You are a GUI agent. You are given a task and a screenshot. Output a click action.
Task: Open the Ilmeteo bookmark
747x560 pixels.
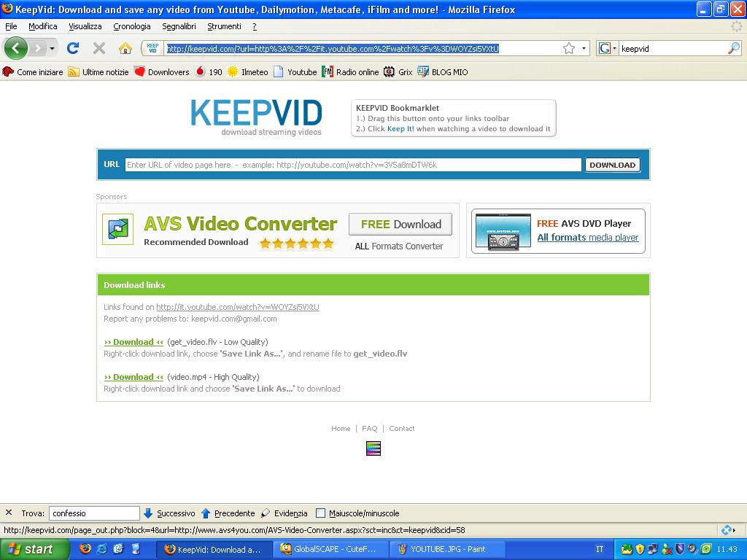tap(248, 72)
